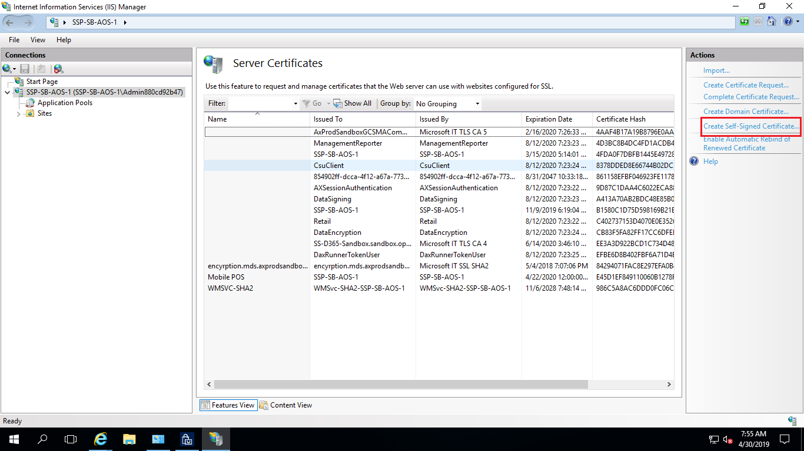The height and width of the screenshot is (451, 804).
Task: Select the CsuClient certificate row
Action: (x=439, y=166)
